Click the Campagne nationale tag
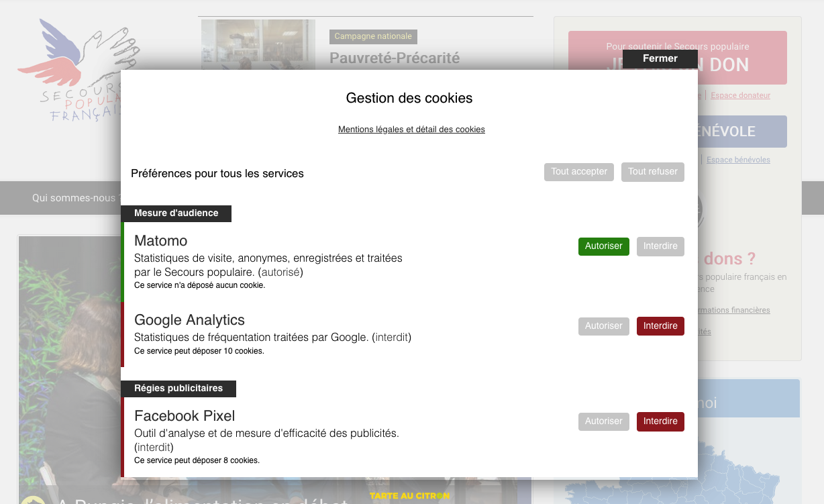Screen dimensions: 824x504 tap(373, 36)
